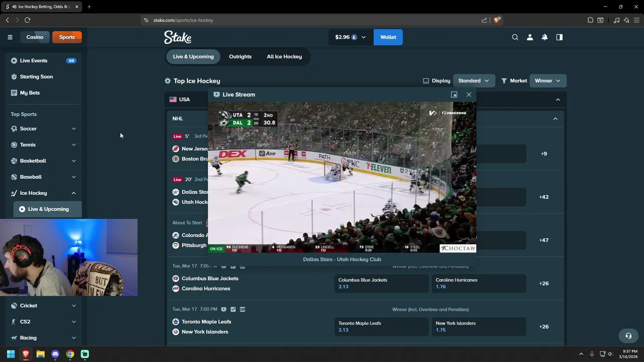This screenshot has width=644, height=362.
Task: Click the share icon in address bar
Action: [x=484, y=20]
